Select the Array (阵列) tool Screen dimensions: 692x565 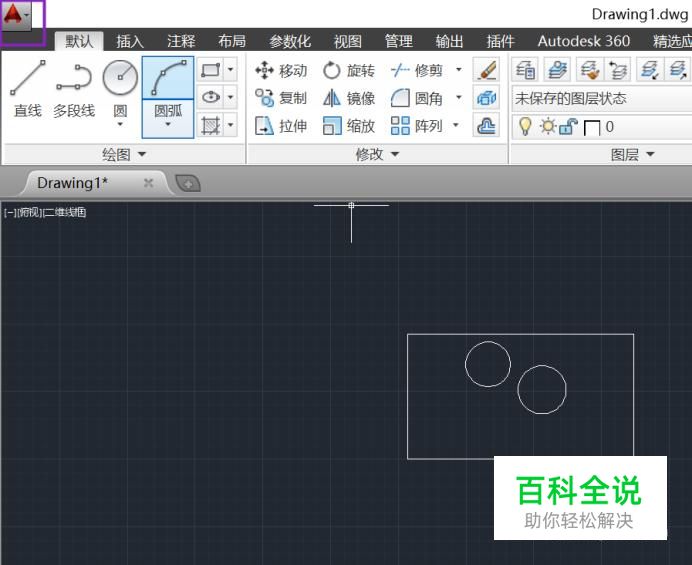pyautogui.click(x=417, y=126)
